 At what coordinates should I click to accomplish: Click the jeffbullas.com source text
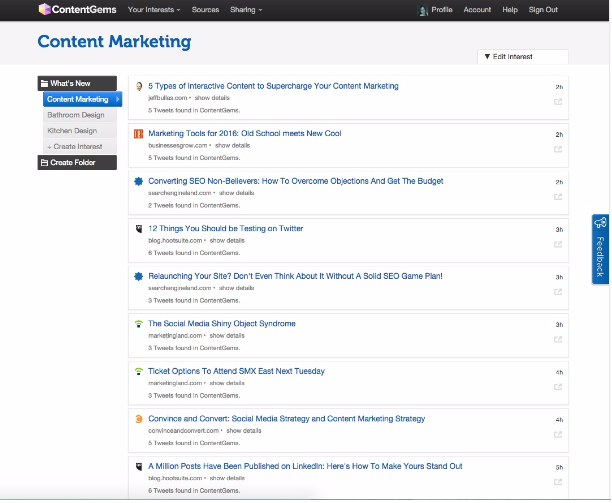(167, 98)
